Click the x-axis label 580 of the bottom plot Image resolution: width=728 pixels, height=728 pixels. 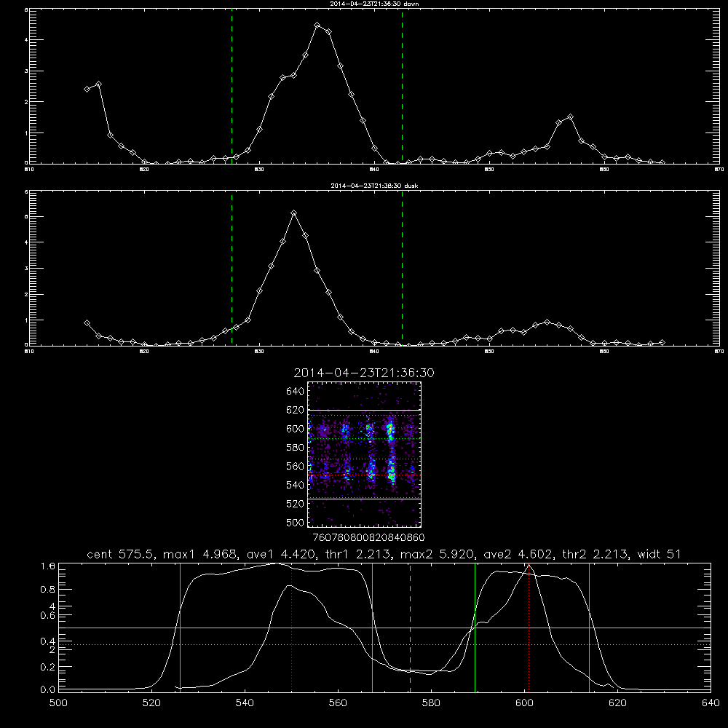click(x=431, y=703)
